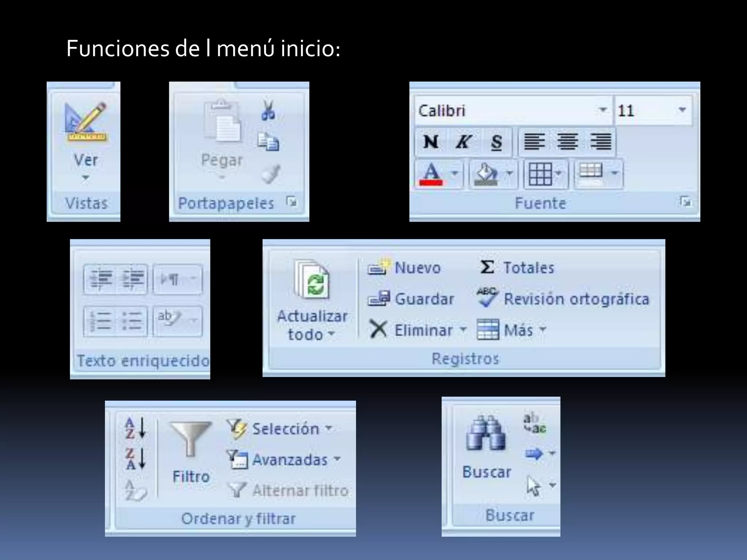Click the Eliminar button
Viewport: 747px width, 560px height.
click(411, 330)
